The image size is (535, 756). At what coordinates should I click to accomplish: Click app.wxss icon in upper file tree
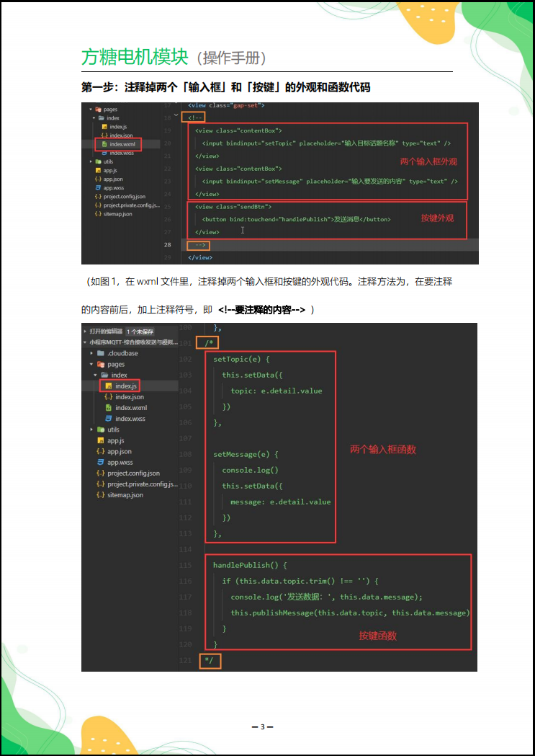click(x=98, y=187)
